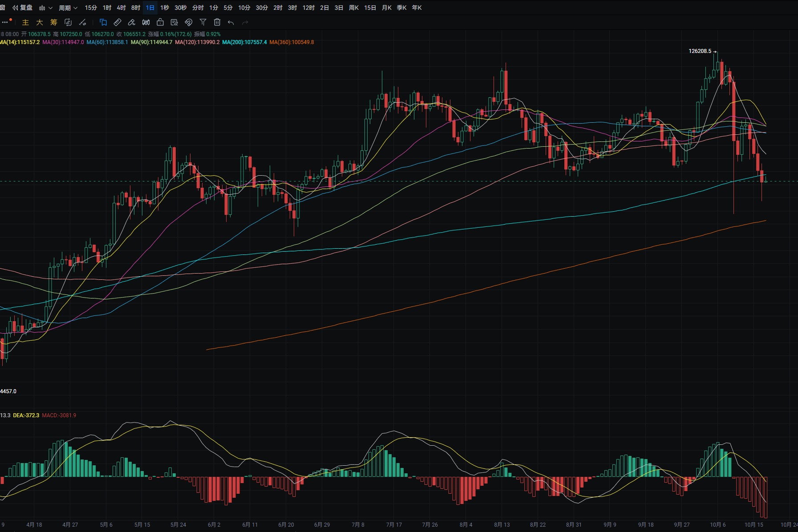
Task: Click the 复盘 replay button
Action: coord(23,8)
